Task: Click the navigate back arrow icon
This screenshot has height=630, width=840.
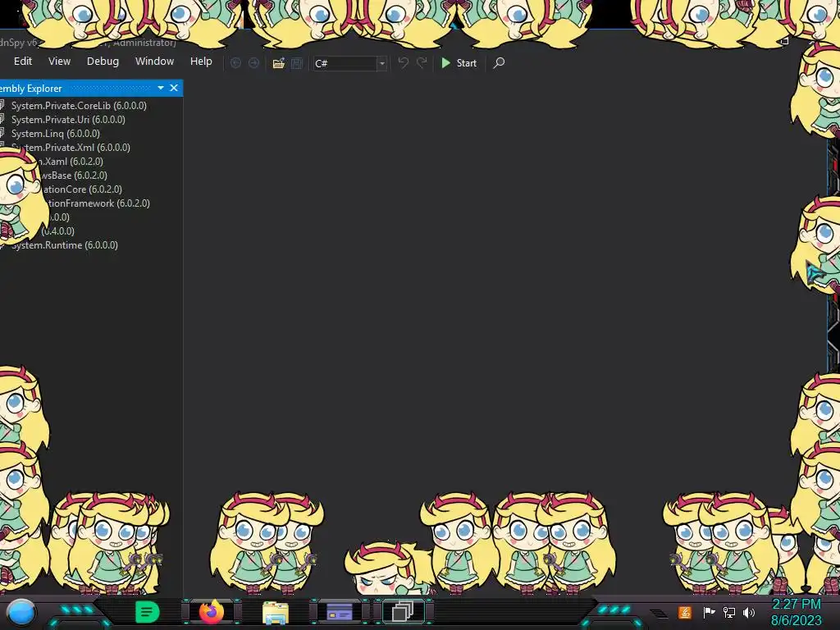Action: [x=235, y=63]
